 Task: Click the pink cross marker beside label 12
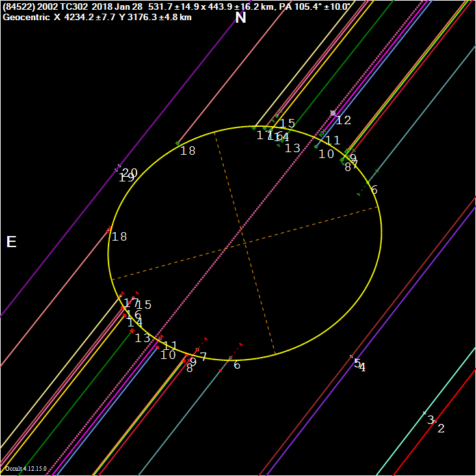click(333, 113)
